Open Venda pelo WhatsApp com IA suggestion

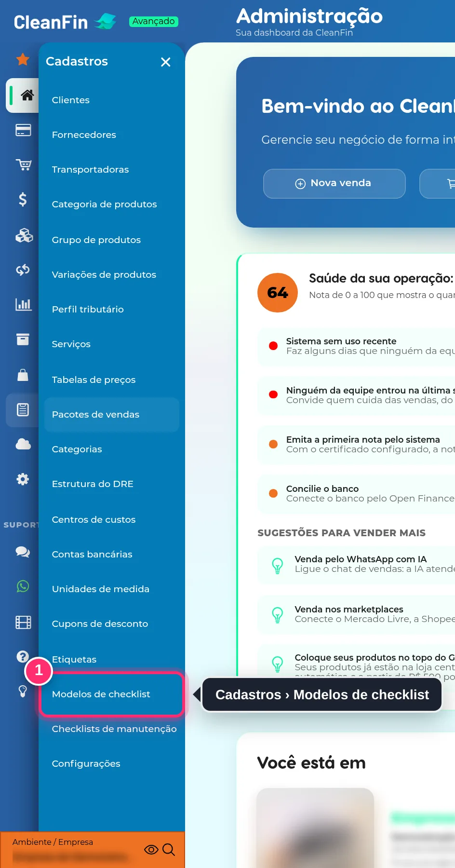coord(356,565)
